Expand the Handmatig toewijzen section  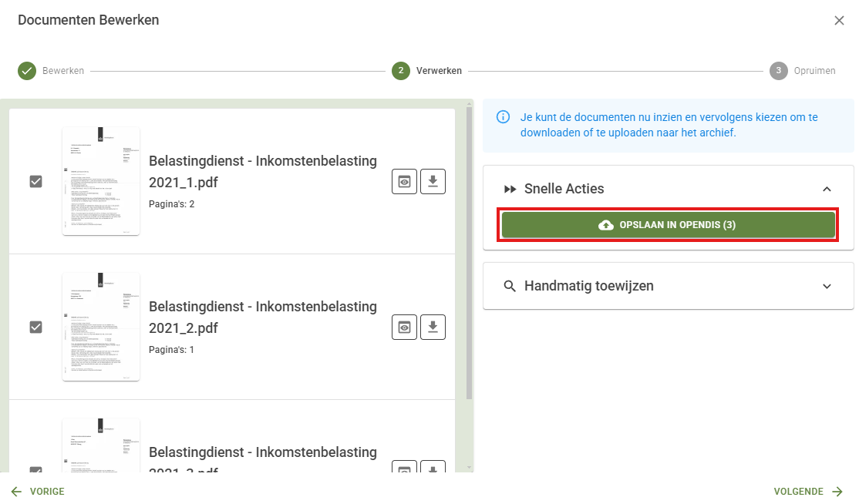tap(827, 286)
